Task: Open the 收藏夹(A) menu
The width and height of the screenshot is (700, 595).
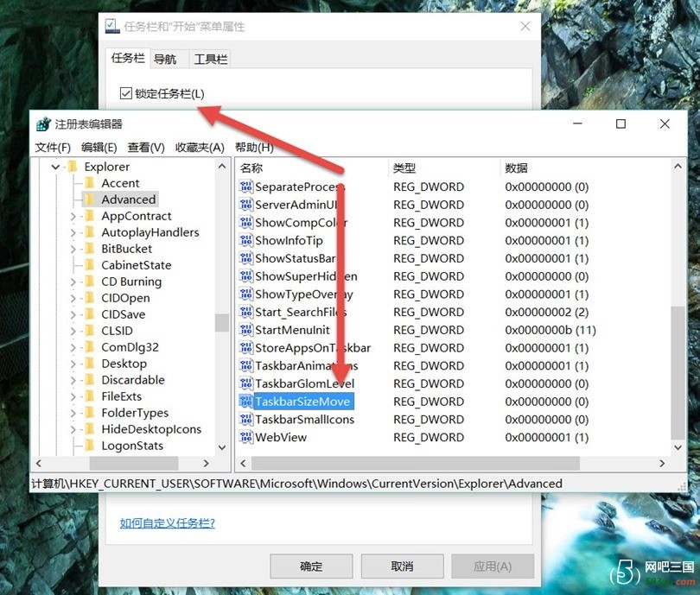Action: pyautogui.click(x=200, y=147)
